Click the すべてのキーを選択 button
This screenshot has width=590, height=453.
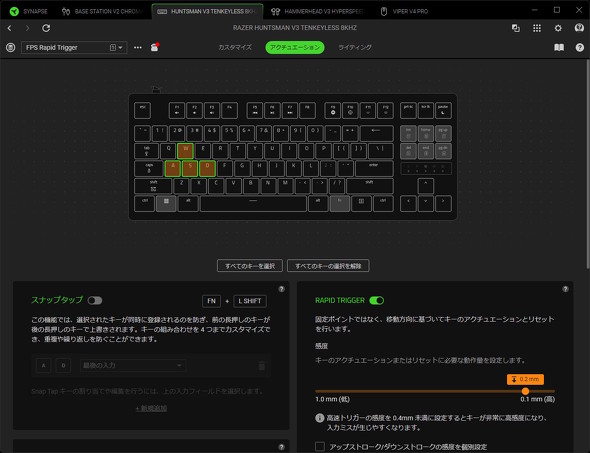point(250,266)
